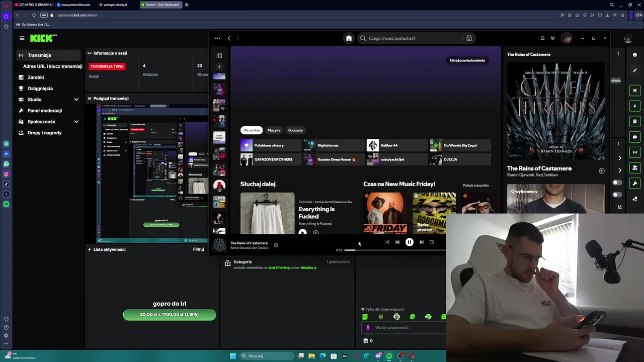Toggle shuffle in Spotify player
The image size is (644, 362).
387,242
